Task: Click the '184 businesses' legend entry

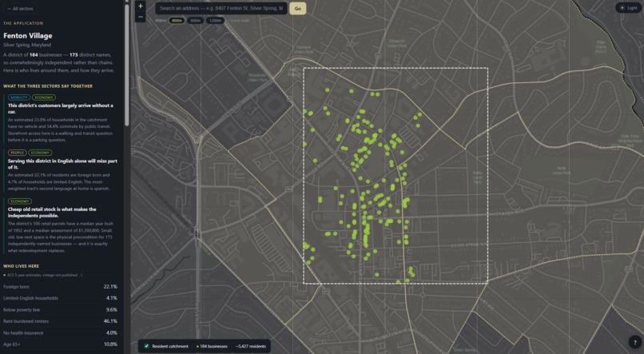Action: (x=213, y=346)
